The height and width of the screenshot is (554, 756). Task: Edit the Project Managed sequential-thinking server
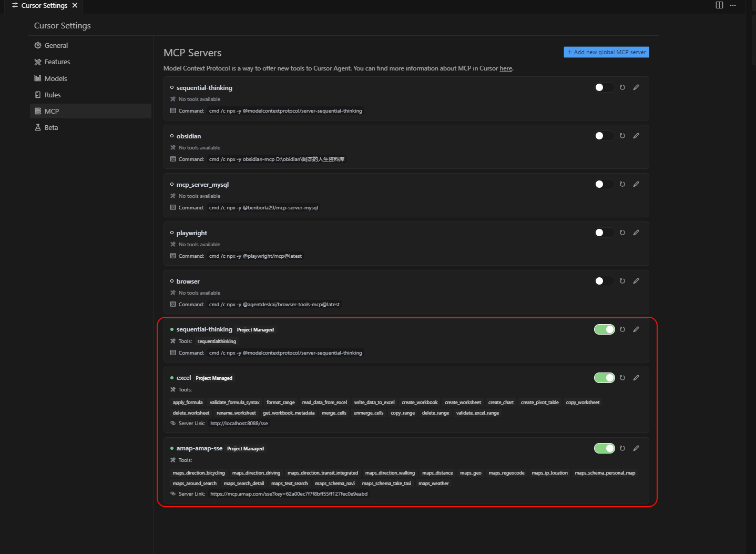pos(636,329)
